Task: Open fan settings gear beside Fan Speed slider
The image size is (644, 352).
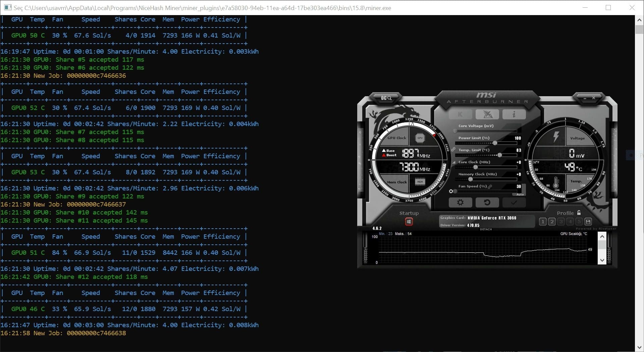Action: click(451, 191)
